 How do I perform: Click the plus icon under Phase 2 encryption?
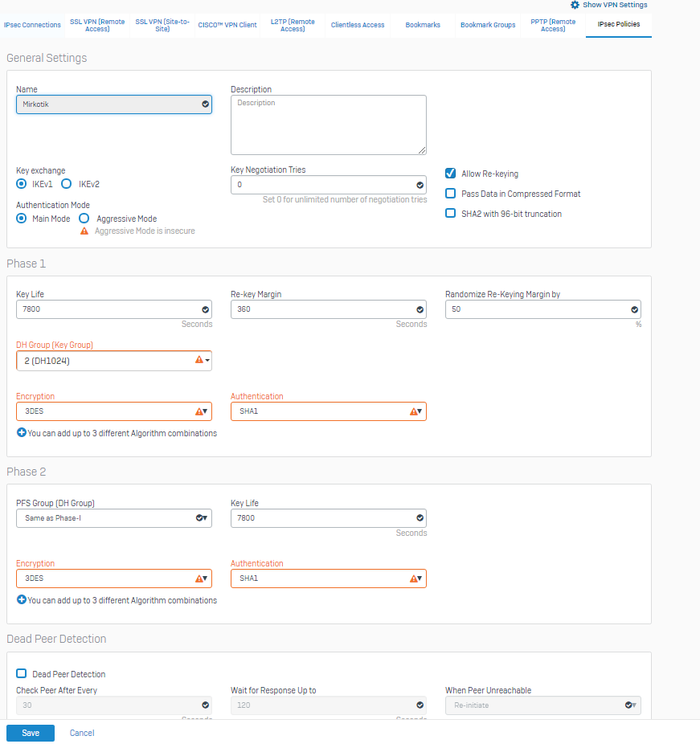(x=22, y=599)
